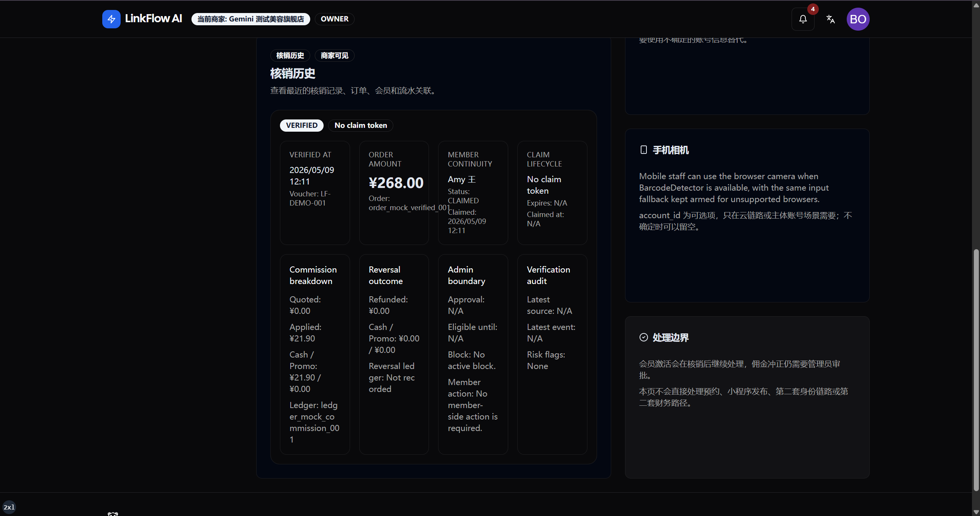Image resolution: width=980 pixels, height=516 pixels.
Task: Click the Approval: N/A text
Action: (x=466, y=305)
